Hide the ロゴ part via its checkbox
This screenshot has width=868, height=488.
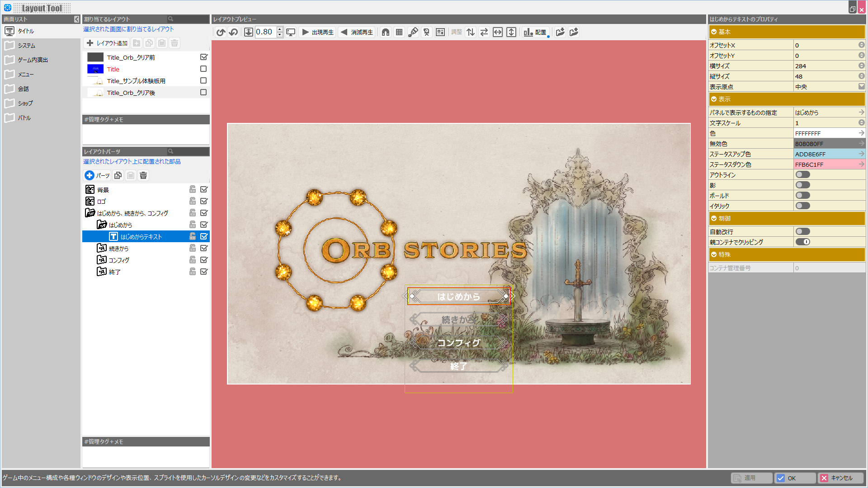(204, 201)
